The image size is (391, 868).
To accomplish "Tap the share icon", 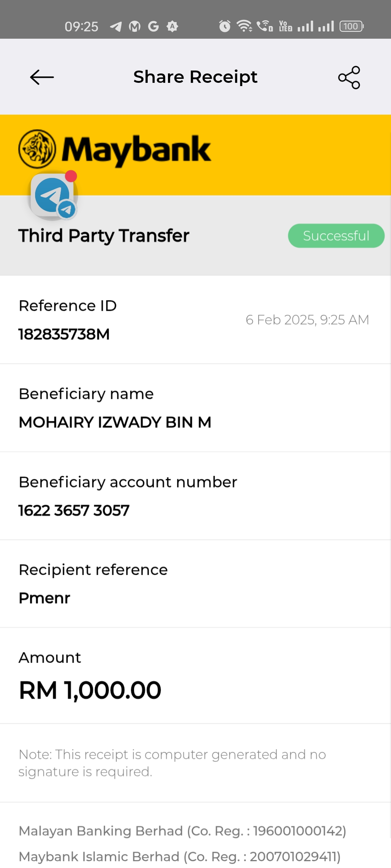I will point(349,77).
